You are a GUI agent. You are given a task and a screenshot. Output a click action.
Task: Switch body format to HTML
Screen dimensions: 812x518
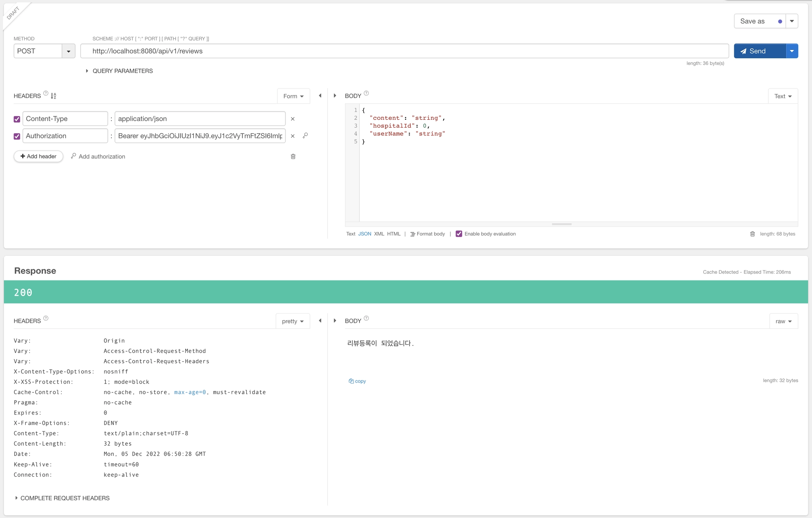[394, 234]
